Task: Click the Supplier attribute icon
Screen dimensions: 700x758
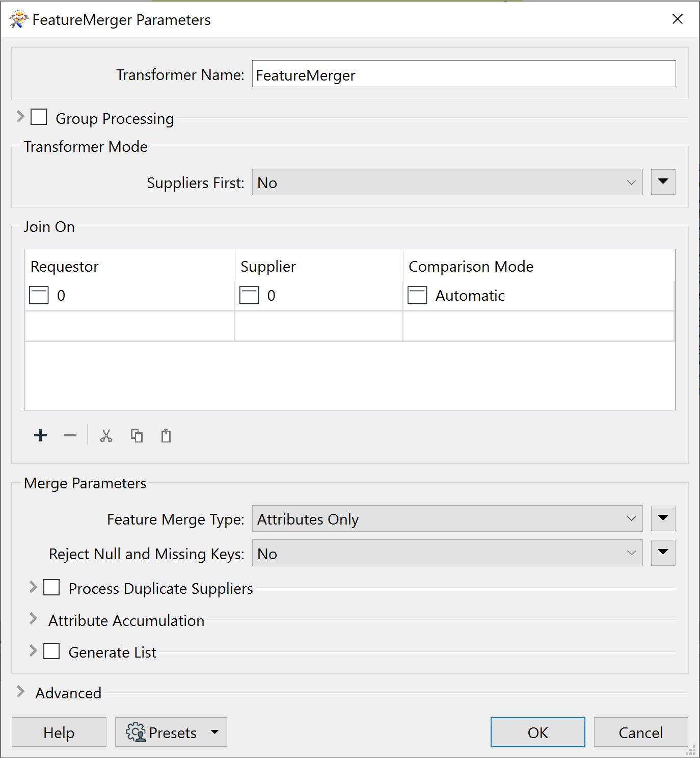Action: point(249,295)
